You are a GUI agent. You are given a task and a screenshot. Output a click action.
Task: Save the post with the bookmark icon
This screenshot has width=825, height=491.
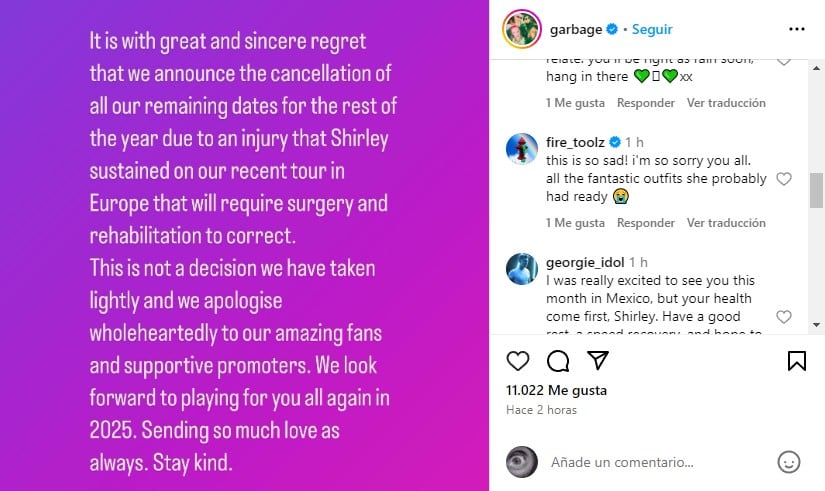[797, 361]
